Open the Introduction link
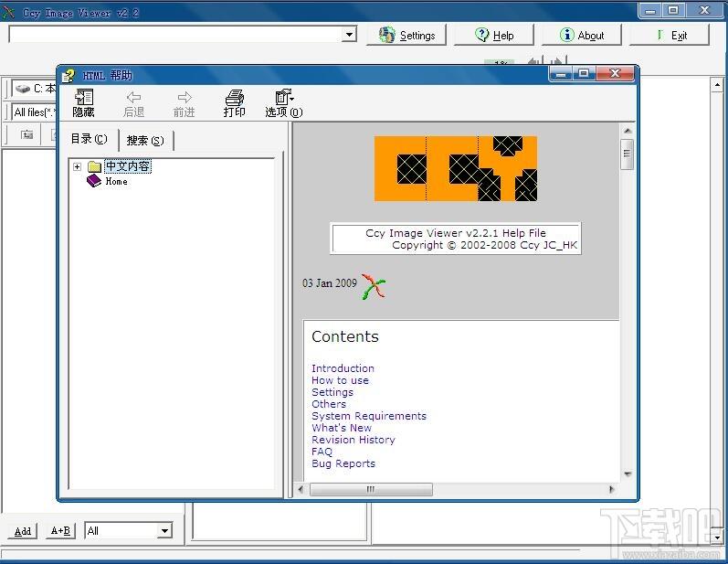 tap(343, 368)
